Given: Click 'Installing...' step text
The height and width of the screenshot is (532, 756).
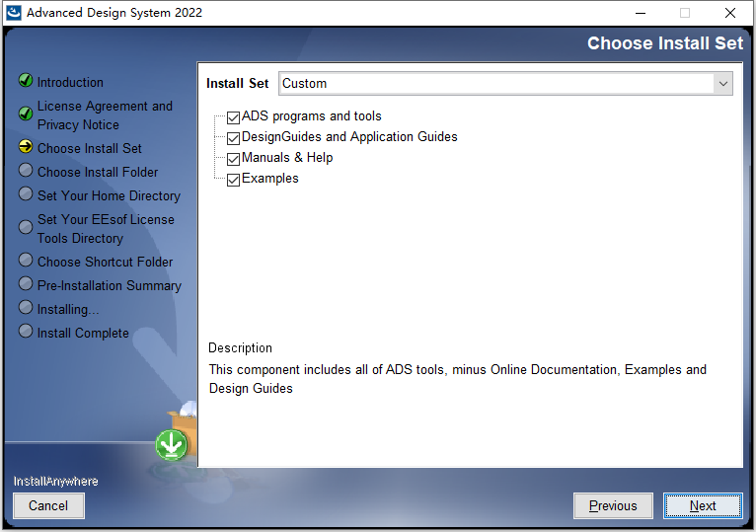Looking at the screenshot, I should (68, 310).
